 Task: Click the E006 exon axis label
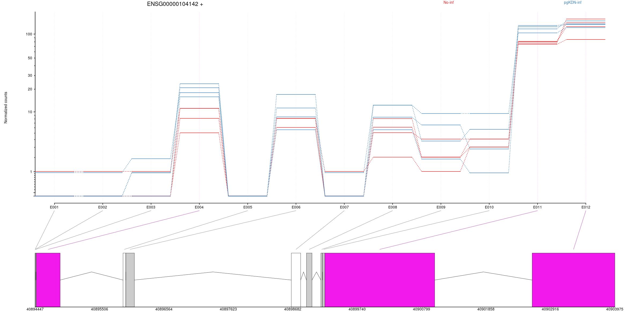coord(296,207)
